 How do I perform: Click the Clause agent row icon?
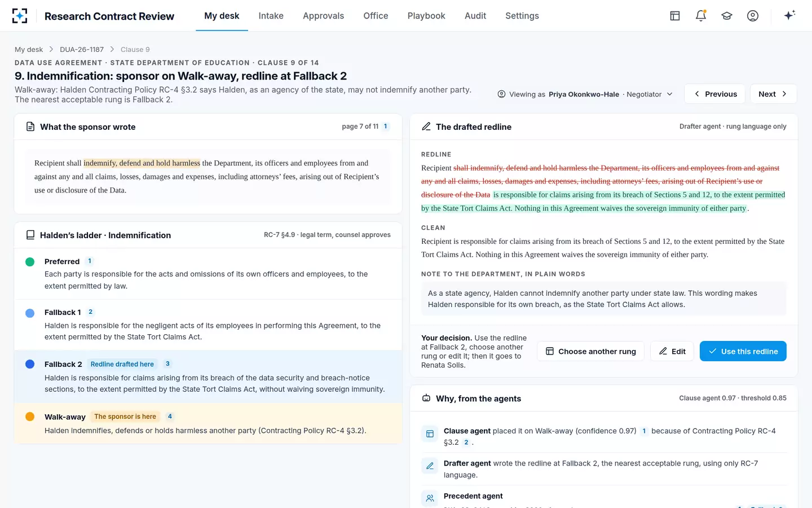click(x=430, y=434)
